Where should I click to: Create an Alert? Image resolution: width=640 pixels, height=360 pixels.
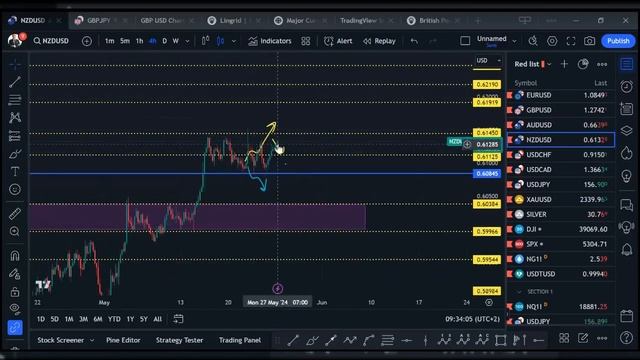[338, 41]
